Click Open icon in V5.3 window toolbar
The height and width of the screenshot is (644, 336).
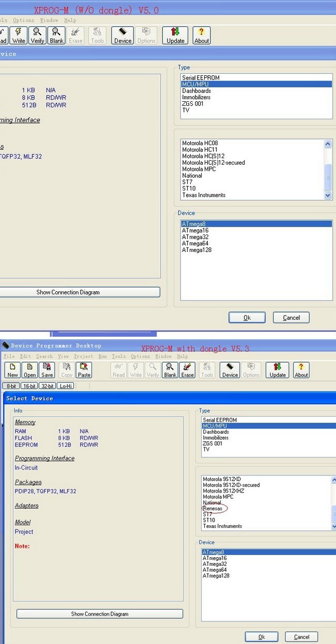coord(30,370)
